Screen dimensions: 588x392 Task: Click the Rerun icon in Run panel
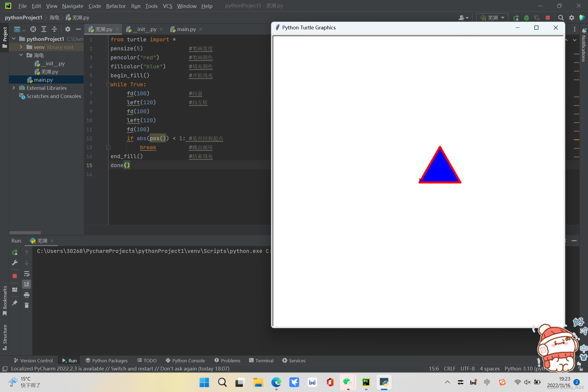click(x=15, y=252)
